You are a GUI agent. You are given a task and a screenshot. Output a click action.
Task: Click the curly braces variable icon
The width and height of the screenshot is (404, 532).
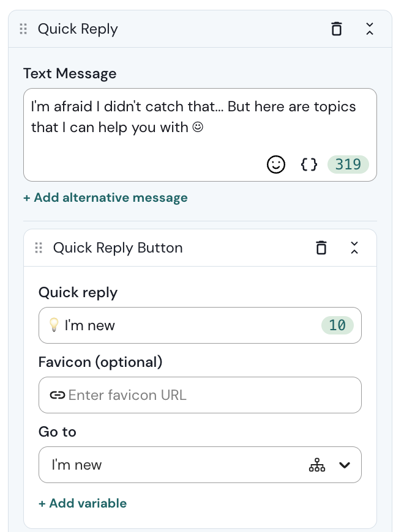pyautogui.click(x=309, y=164)
